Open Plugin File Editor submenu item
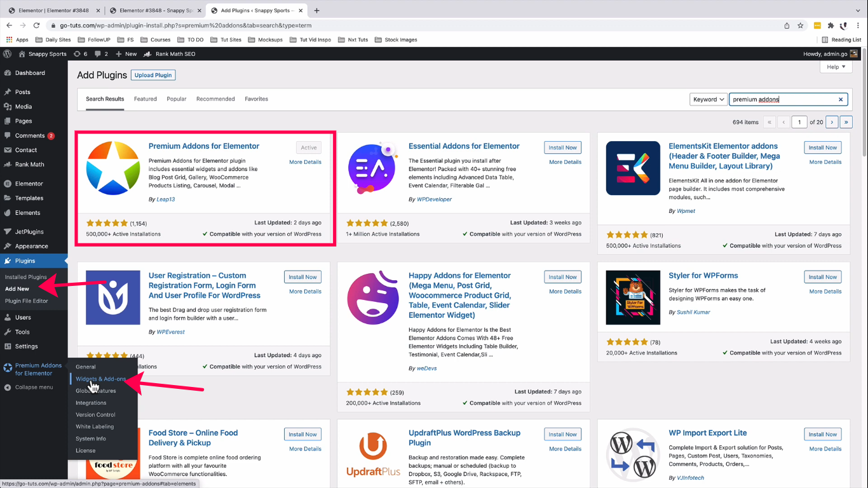Image resolution: width=868 pixels, height=488 pixels. click(x=27, y=301)
